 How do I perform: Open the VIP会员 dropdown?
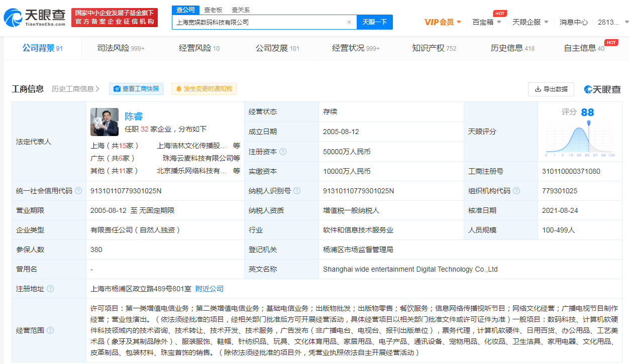click(443, 22)
